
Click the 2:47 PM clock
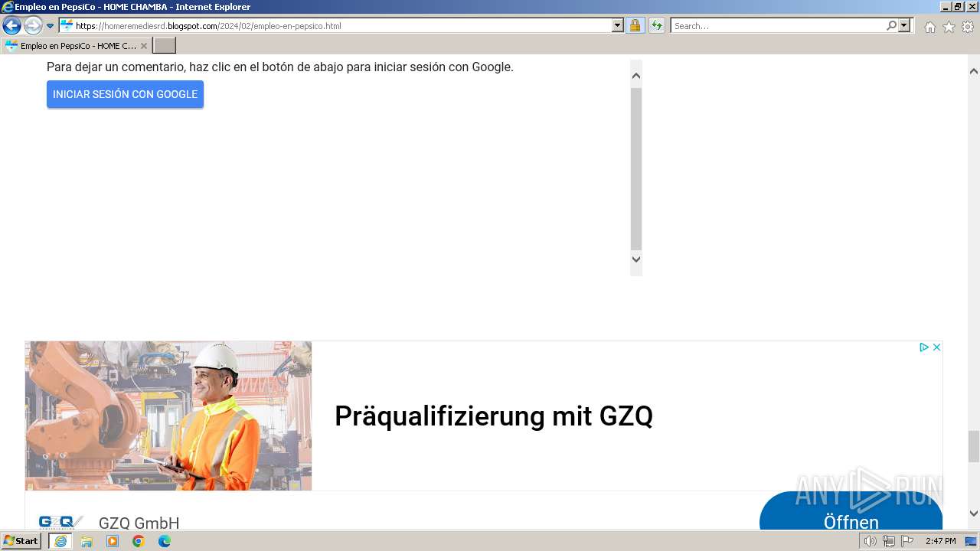940,541
